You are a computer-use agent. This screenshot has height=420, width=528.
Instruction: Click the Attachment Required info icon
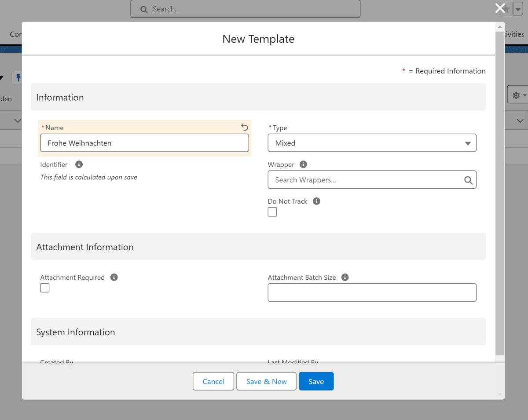[x=114, y=277]
